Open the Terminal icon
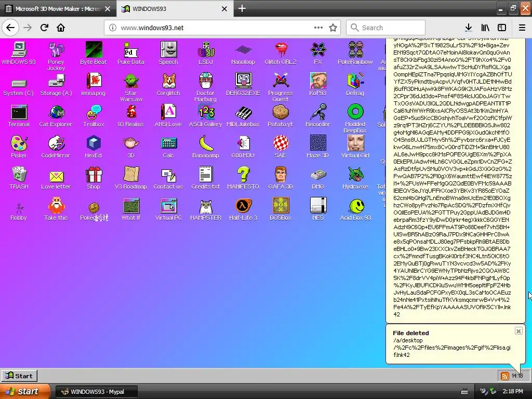 click(19, 112)
